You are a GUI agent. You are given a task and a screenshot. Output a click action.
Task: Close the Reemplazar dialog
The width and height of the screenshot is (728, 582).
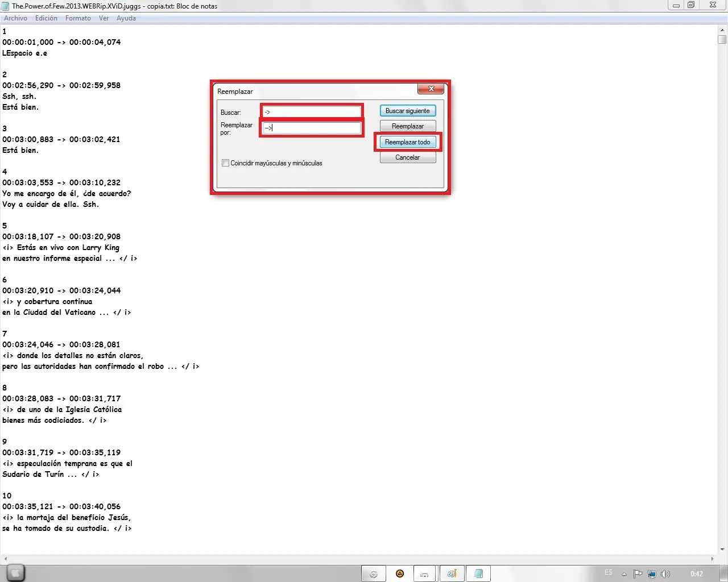click(431, 89)
